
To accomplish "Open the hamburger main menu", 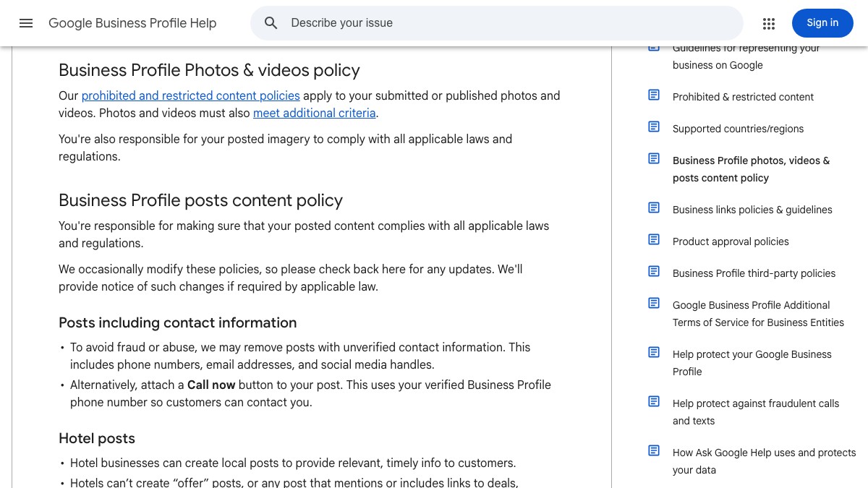I will (26, 23).
